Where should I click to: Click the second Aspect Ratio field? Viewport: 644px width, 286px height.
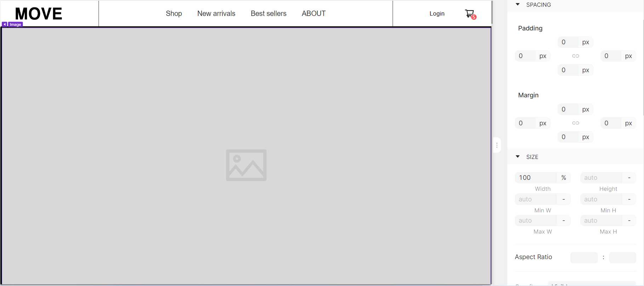pyautogui.click(x=622, y=257)
